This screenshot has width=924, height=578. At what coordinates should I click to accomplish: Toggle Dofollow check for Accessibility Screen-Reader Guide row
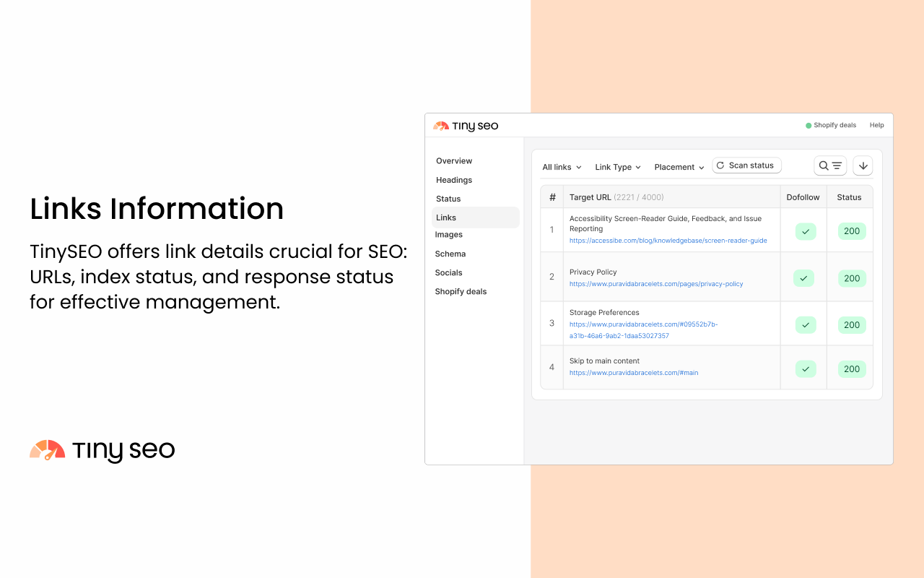(x=806, y=232)
